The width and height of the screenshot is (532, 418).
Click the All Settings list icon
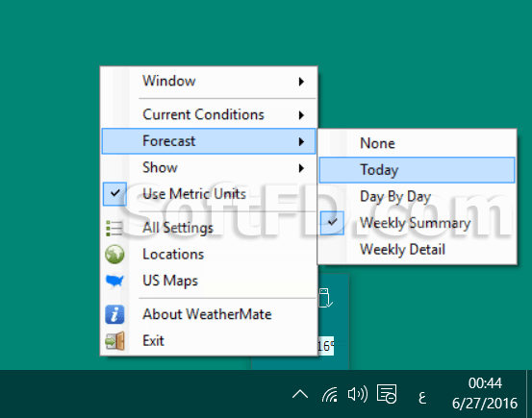tap(114, 228)
